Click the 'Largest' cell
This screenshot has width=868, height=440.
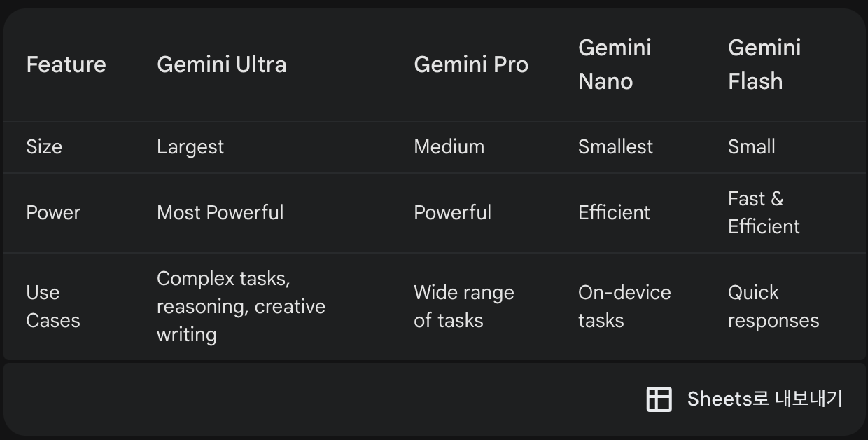coord(190,146)
